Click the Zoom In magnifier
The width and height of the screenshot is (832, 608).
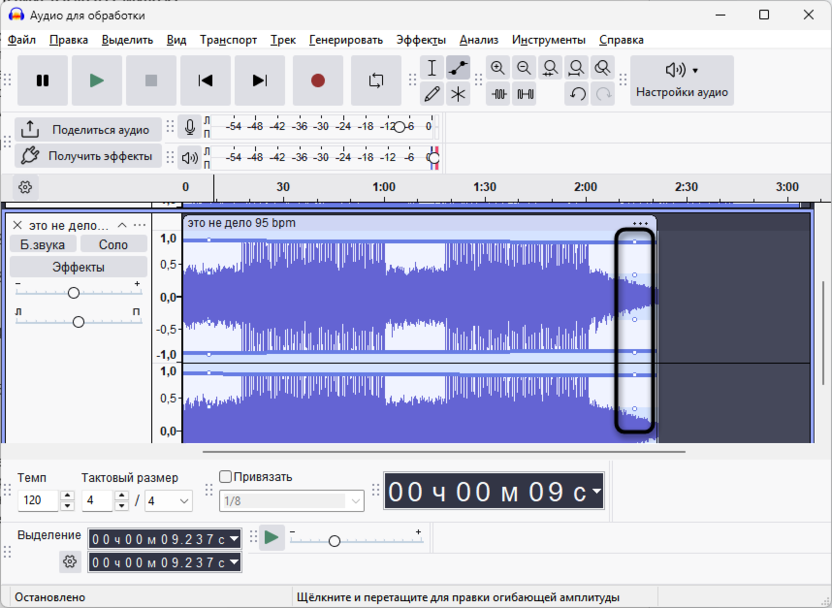[498, 68]
